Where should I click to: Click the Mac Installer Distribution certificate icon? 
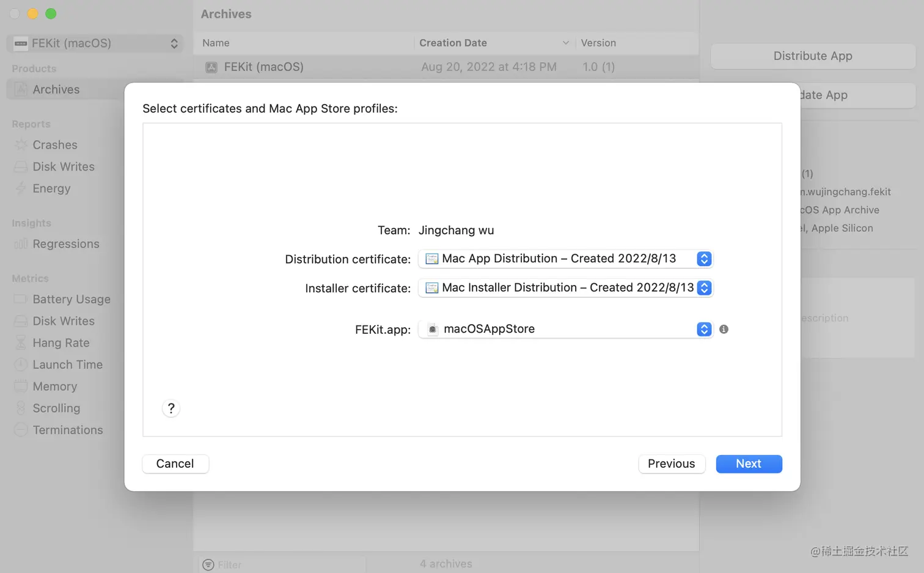(431, 287)
